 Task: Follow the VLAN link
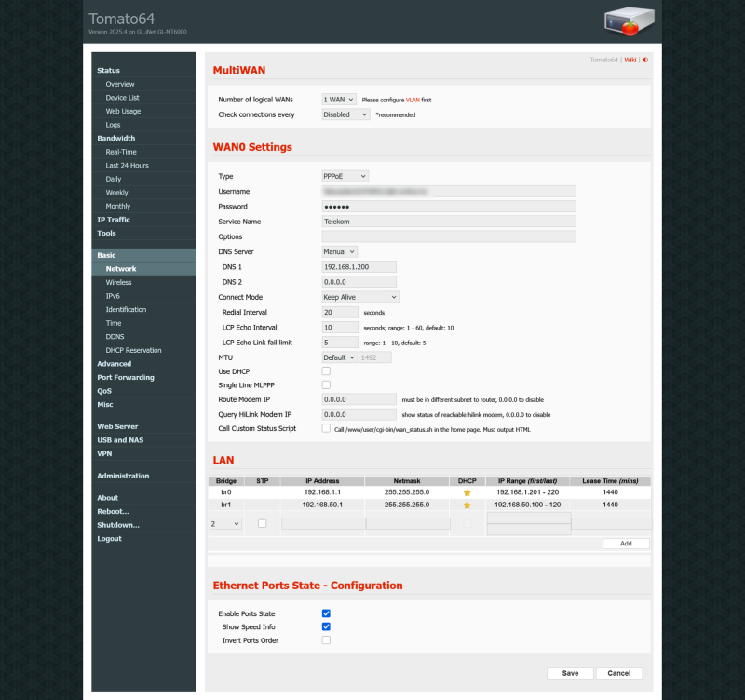tap(413, 101)
